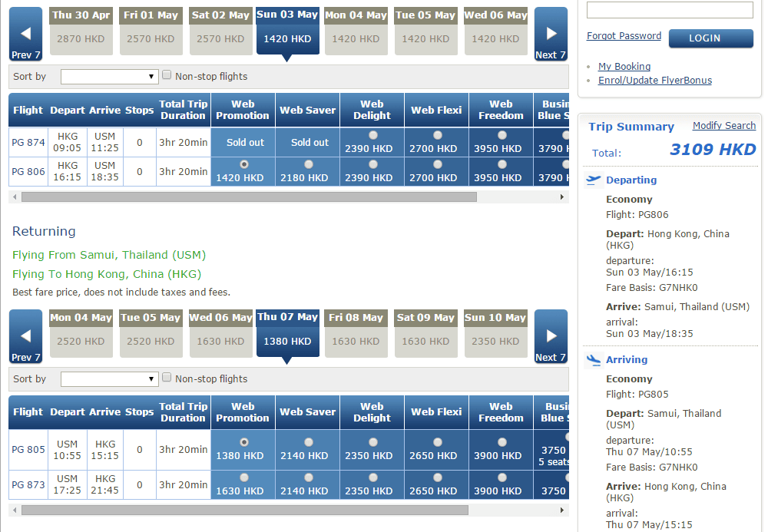
Task: Click the departing airplane icon in Trip Summary
Action: point(593,180)
